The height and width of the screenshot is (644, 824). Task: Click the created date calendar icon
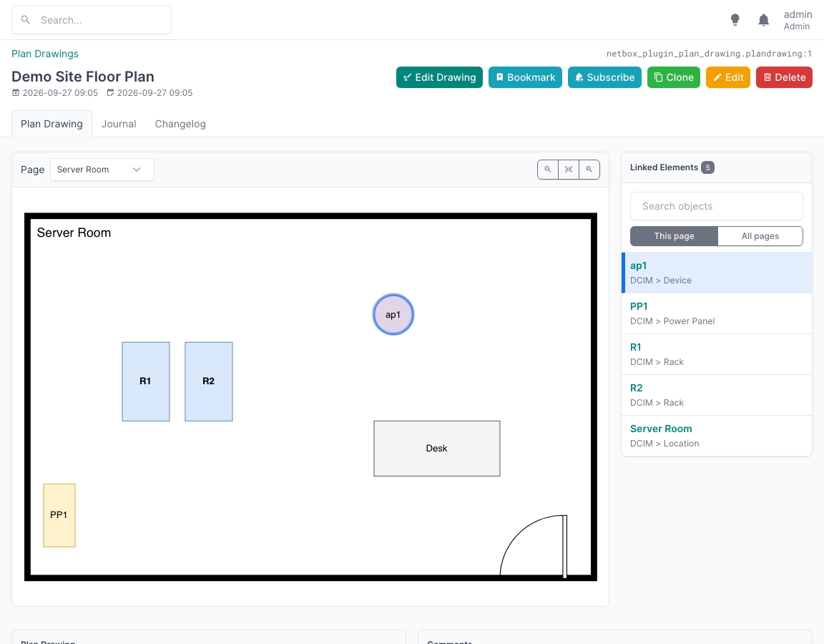(x=16, y=92)
